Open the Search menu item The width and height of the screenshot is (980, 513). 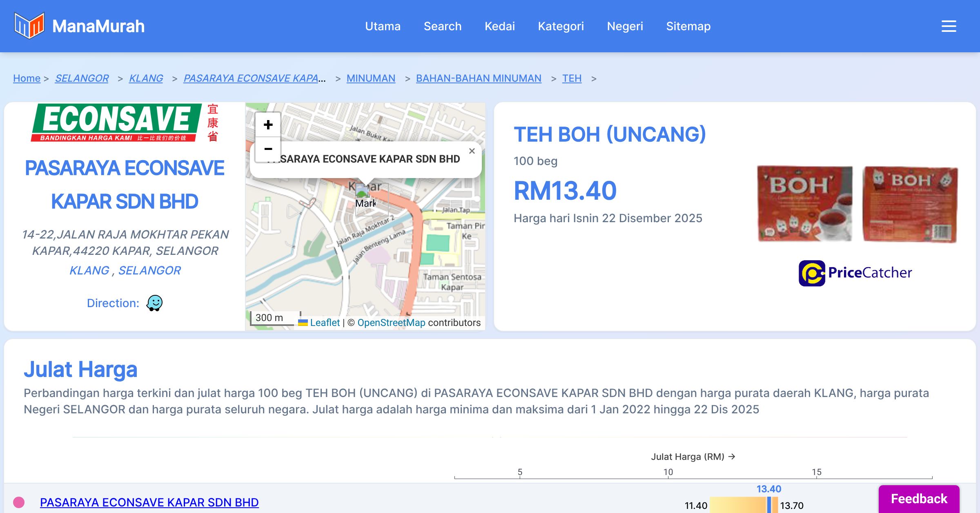click(442, 26)
